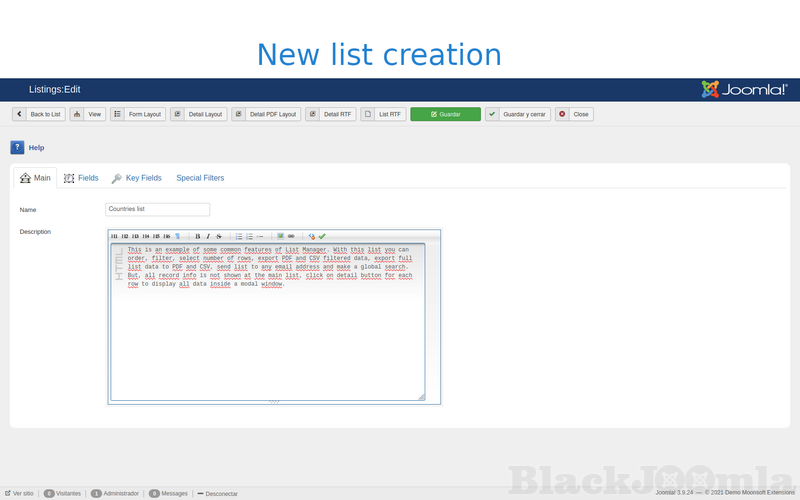This screenshot has height=500, width=800.
Task: Click the Guardar y cerrar button
Action: tap(517, 115)
